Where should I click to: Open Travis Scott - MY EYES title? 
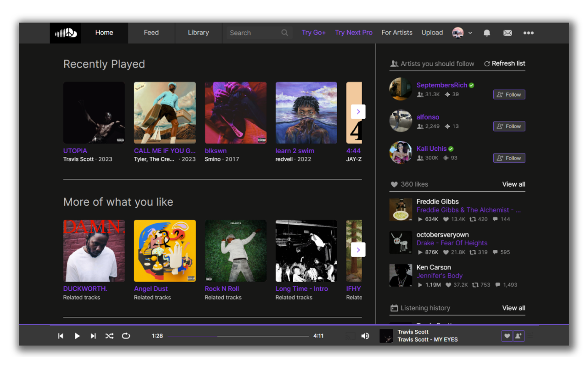click(428, 339)
